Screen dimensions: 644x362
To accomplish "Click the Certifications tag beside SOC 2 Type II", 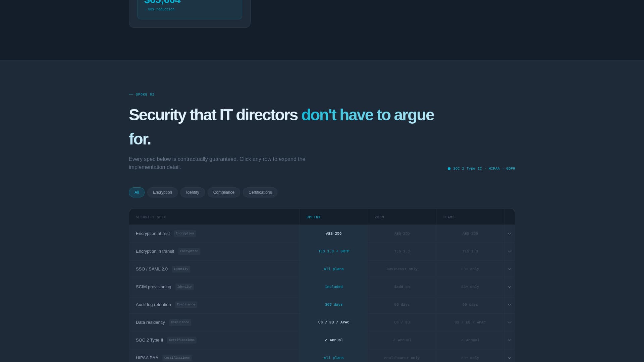I will pos(182,340).
